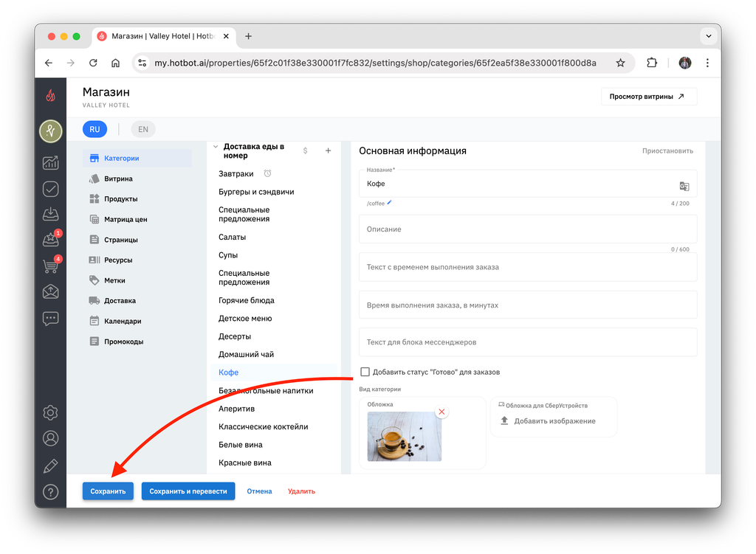Open the Витрина menu item
Viewport: 756px width, 554px height.
tap(137, 179)
